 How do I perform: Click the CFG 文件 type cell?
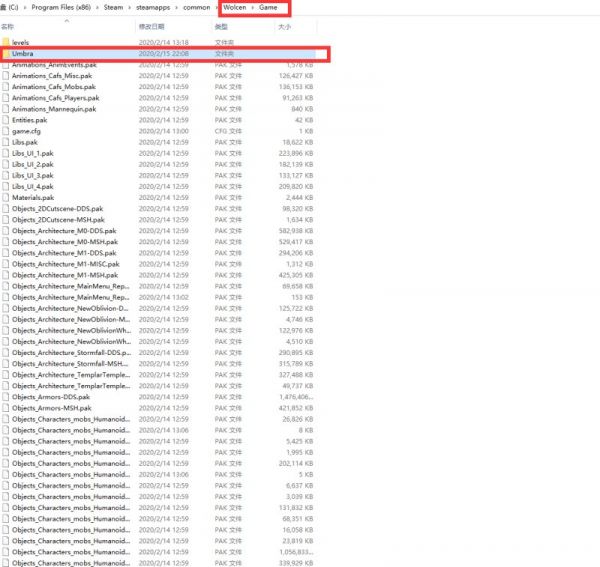tap(228, 131)
